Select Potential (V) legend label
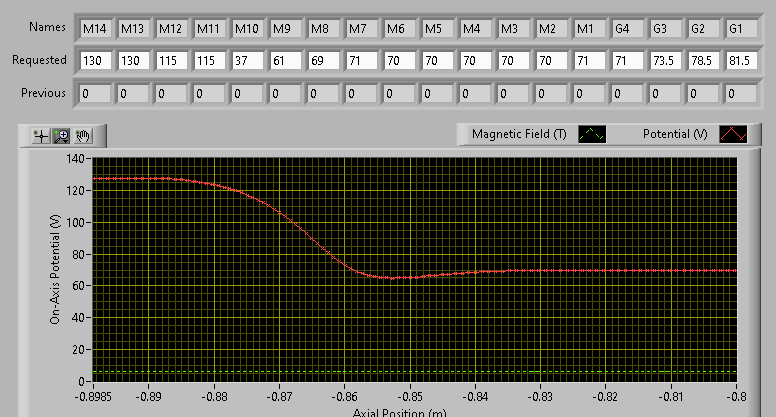This screenshot has width=776, height=417. coord(675,134)
